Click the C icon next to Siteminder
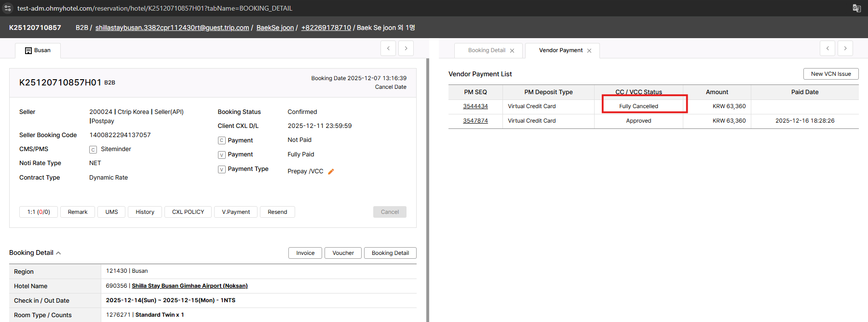This screenshot has height=322, width=868. point(93,150)
